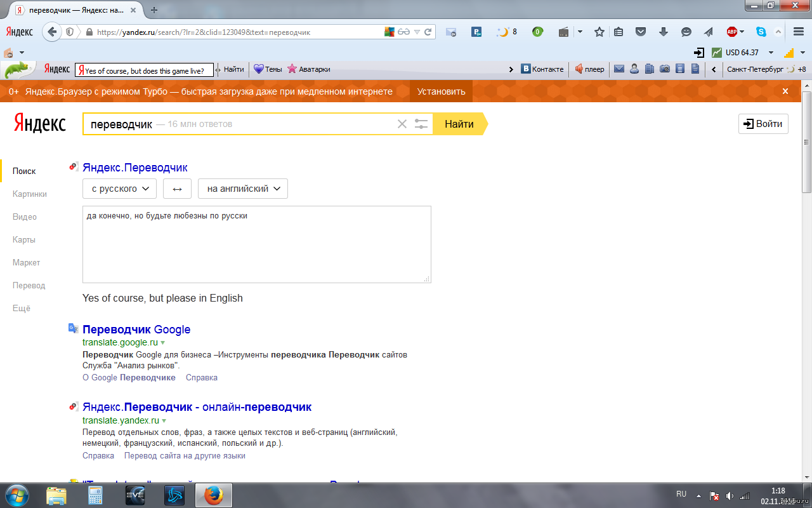The height and width of the screenshot is (508, 812).
Task: Open the Аватарки star toolbar button
Action: [x=309, y=69]
